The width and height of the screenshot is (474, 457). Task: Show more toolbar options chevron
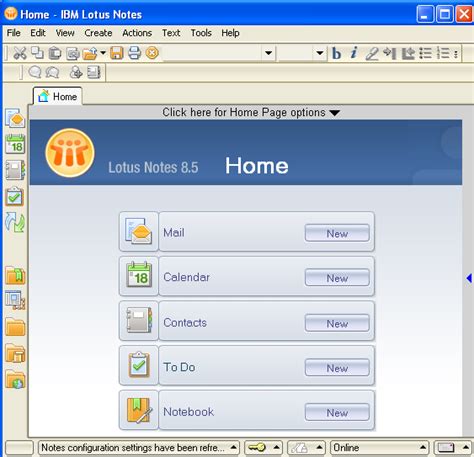[456, 53]
